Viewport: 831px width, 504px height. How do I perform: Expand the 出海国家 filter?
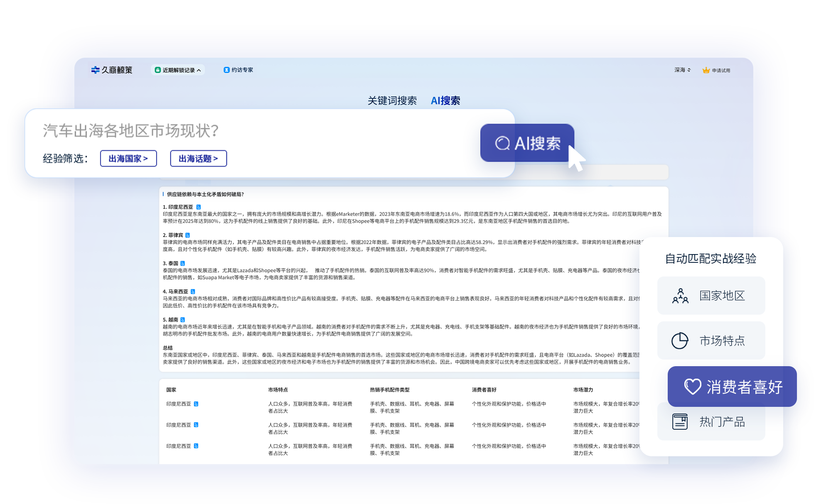pyautogui.click(x=128, y=158)
